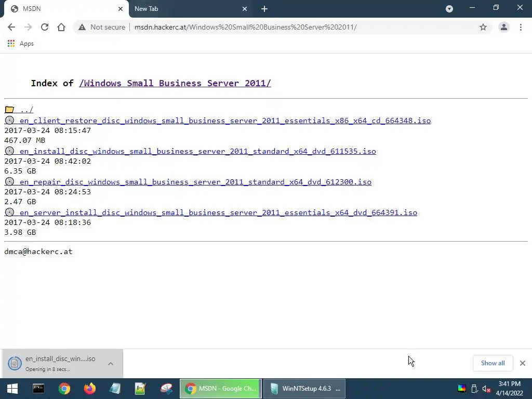
Task: Open the browser home page
Action: click(61, 27)
